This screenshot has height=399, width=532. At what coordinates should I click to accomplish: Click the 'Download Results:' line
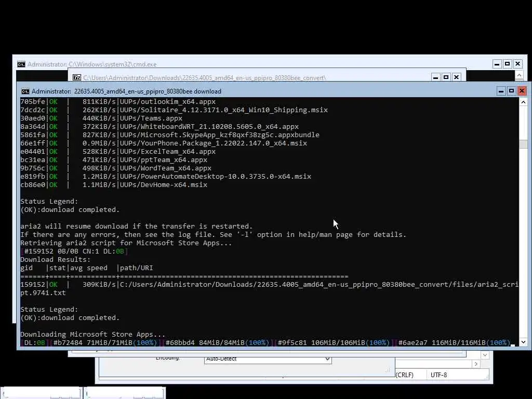coord(55,260)
